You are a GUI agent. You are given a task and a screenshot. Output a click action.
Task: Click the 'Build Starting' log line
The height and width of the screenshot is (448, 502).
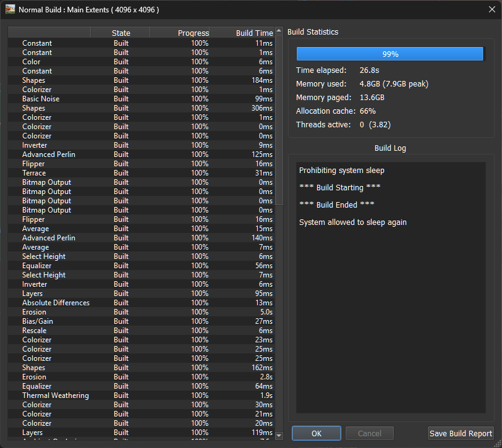point(339,187)
